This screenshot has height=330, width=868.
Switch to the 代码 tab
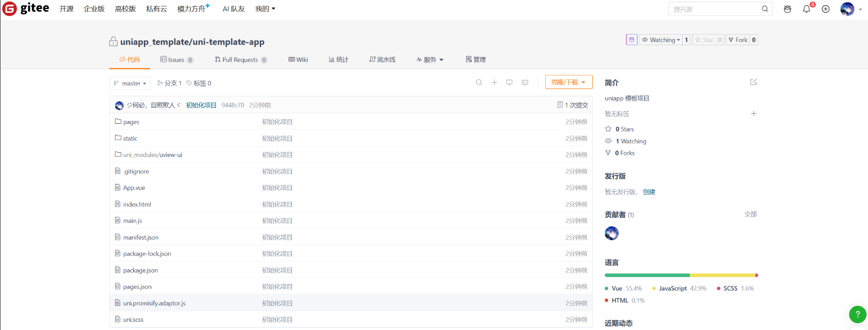tap(130, 60)
